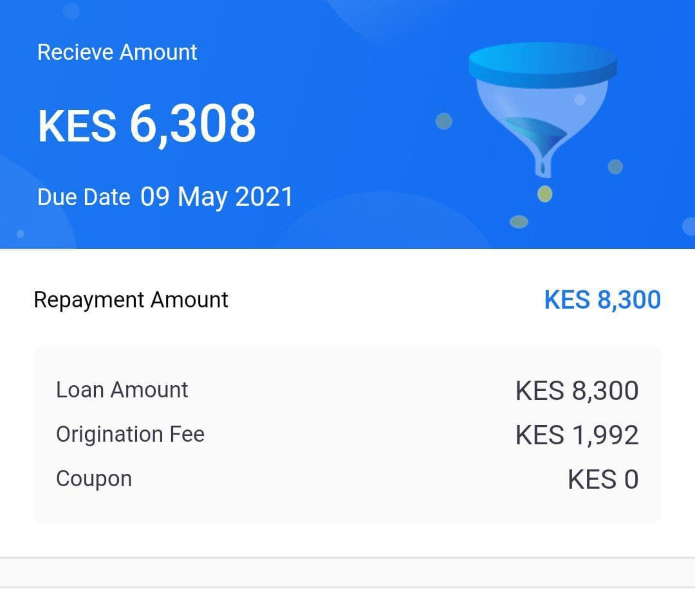695x616 pixels.
Task: Click the teal dot left of funnel
Action: click(x=443, y=121)
